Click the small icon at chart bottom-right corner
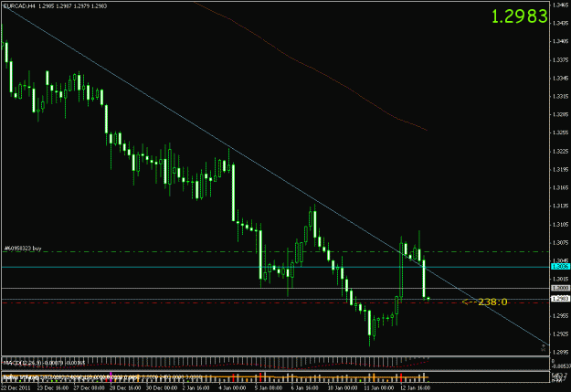This screenshot has width=571, height=392. [544, 348]
